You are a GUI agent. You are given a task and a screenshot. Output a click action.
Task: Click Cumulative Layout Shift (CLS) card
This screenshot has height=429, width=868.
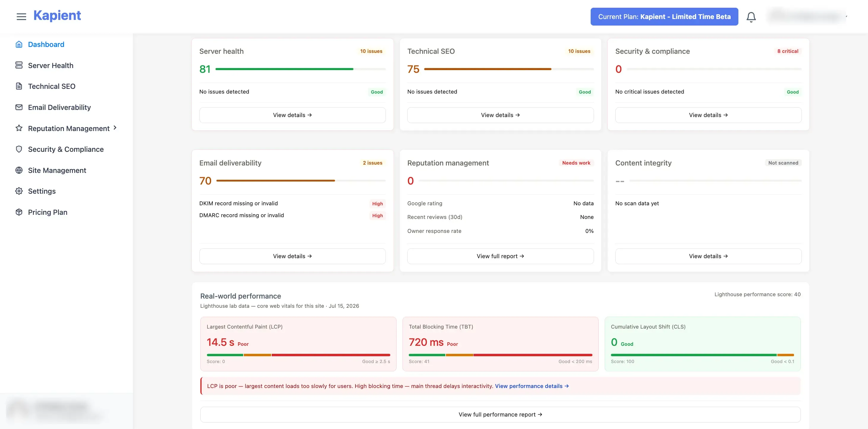[702, 344]
